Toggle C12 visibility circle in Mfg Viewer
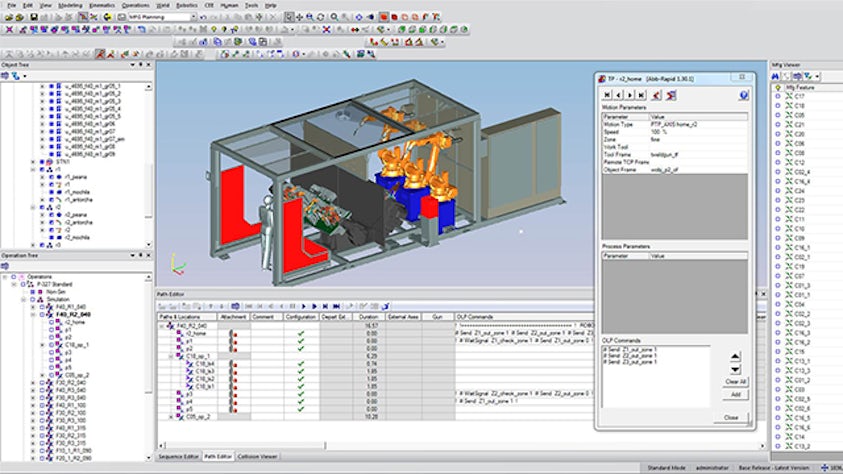 coord(777,162)
